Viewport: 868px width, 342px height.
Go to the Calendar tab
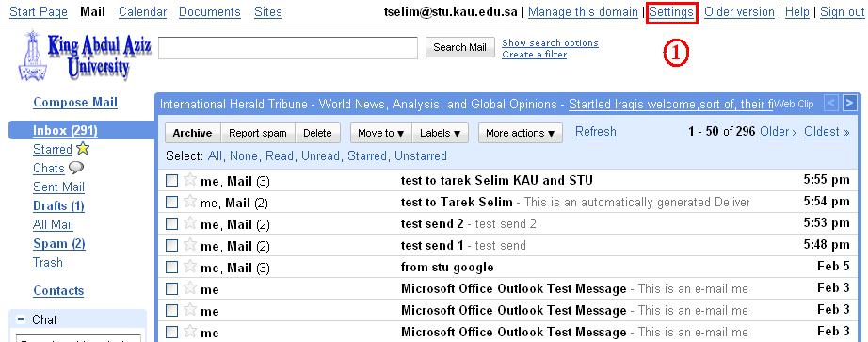point(143,11)
